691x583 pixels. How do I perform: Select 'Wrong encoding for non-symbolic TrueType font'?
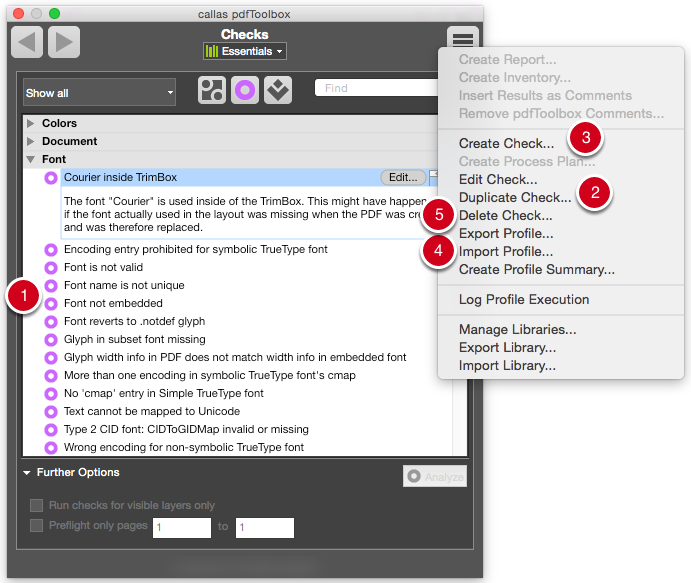184,448
